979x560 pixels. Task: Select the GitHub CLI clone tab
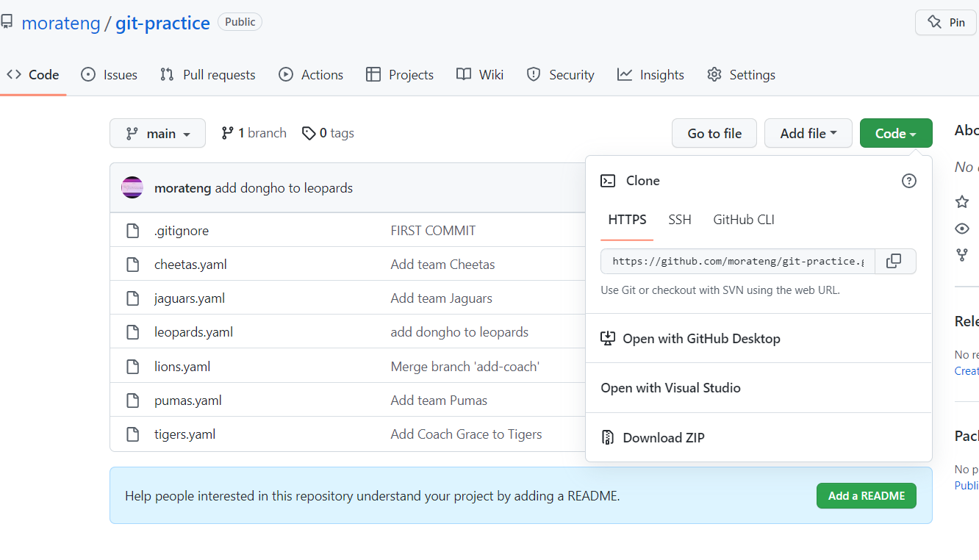744,220
